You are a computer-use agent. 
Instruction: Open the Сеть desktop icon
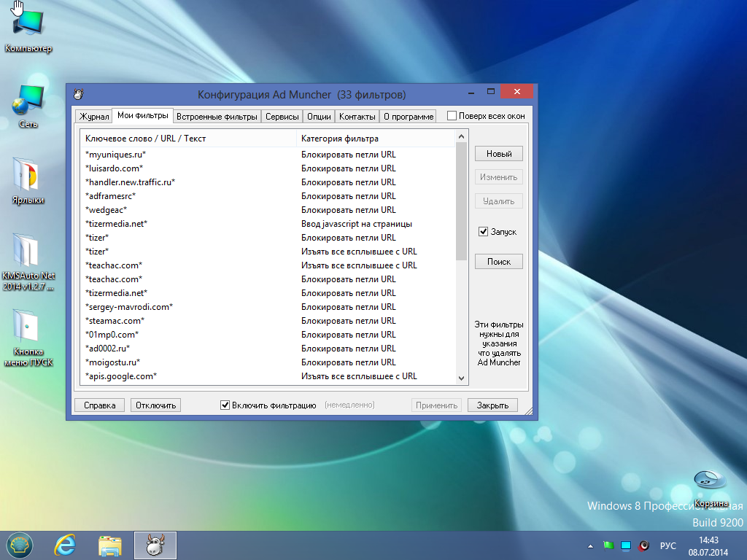coord(28,106)
